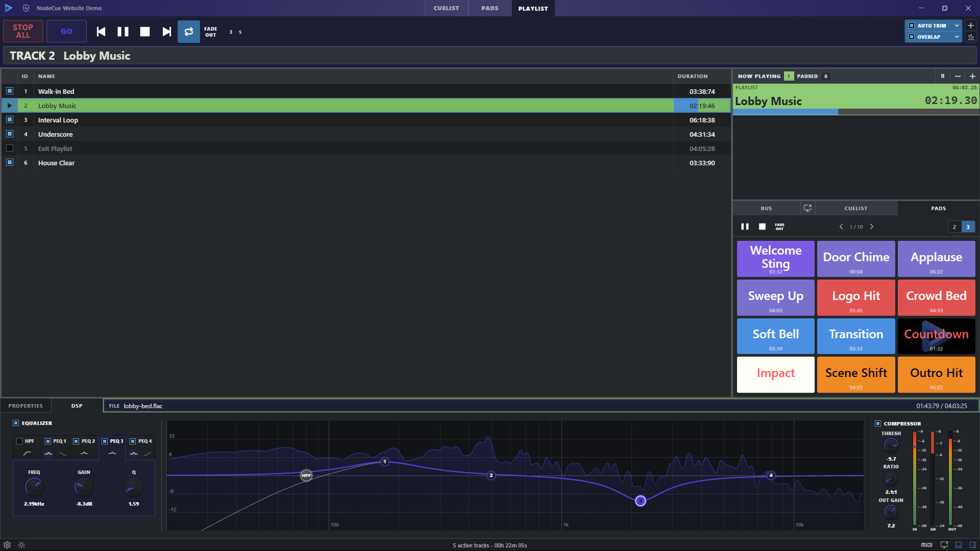Toggle bottom panel layout icon
Viewport: 980px width, 551px height.
[x=959, y=545]
